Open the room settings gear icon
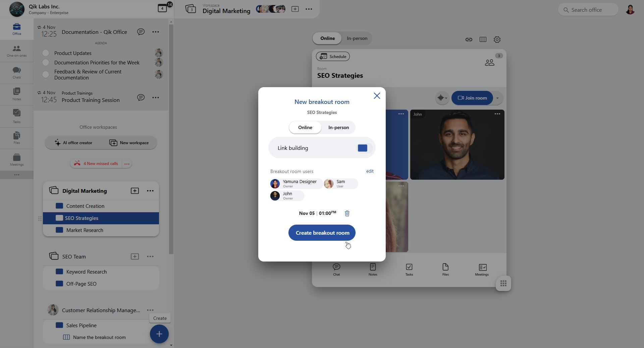 pos(497,40)
